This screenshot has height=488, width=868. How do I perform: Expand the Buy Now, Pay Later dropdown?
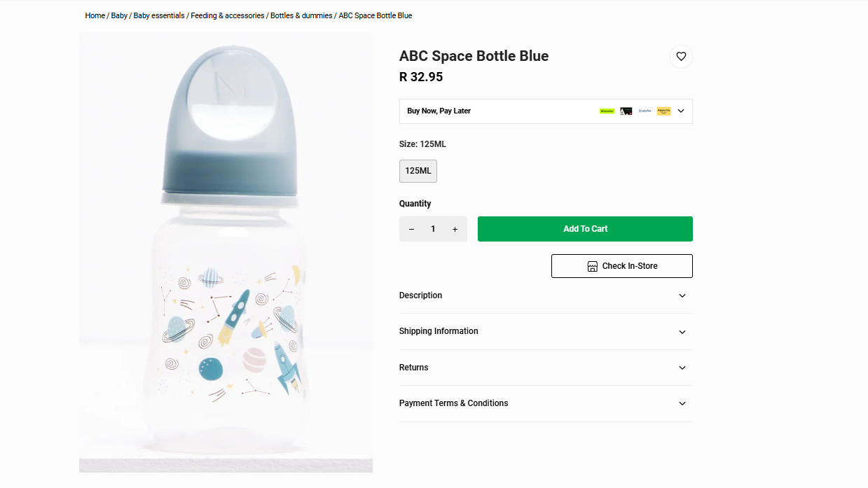[680, 111]
